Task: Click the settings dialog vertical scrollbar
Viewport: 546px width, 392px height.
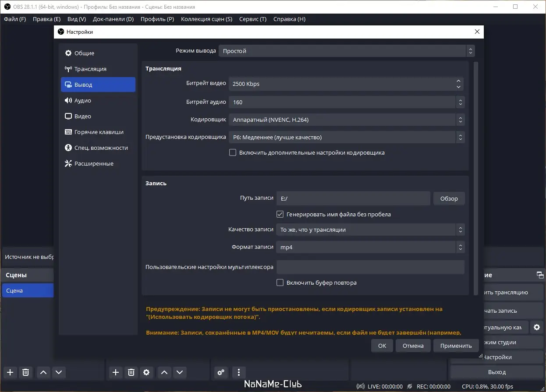Action: click(476, 178)
